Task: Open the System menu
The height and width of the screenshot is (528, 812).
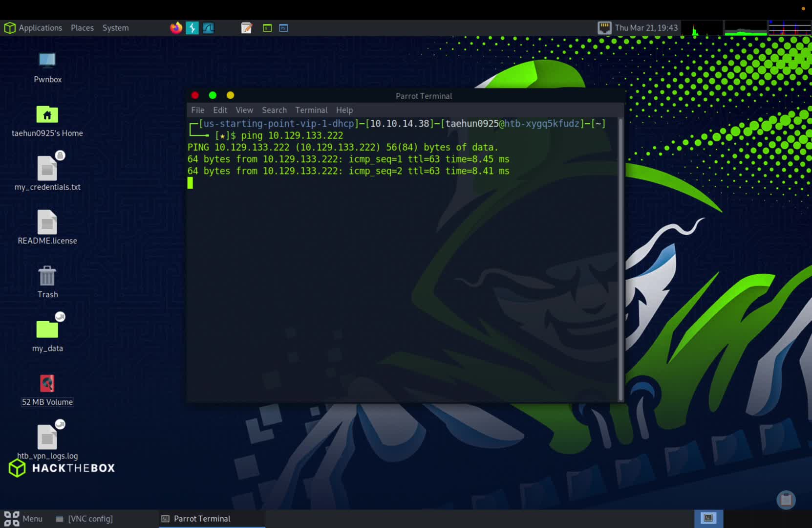Action: (x=116, y=28)
